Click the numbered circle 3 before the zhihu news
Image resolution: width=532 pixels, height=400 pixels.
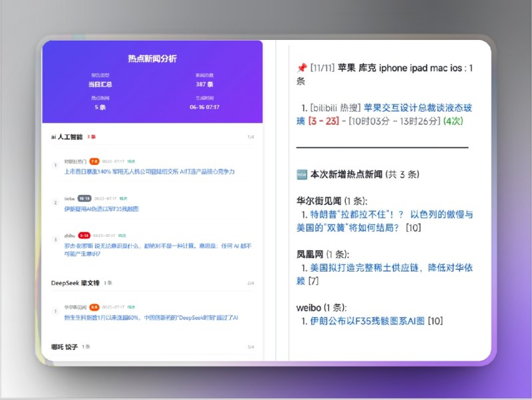55,240
